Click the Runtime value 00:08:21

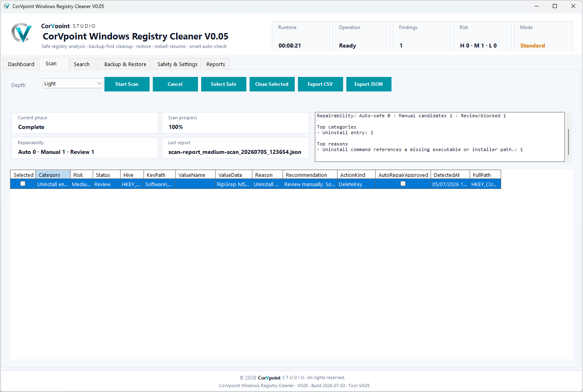click(290, 46)
